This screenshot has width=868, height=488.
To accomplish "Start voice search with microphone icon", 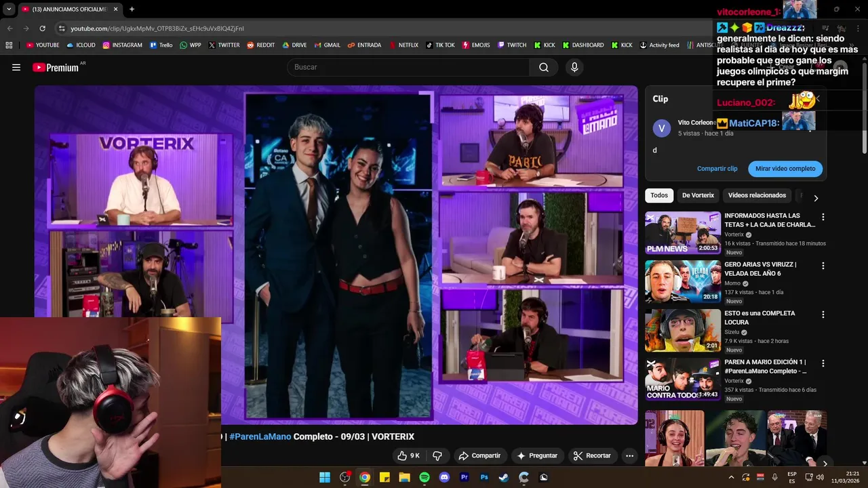I will point(574,67).
